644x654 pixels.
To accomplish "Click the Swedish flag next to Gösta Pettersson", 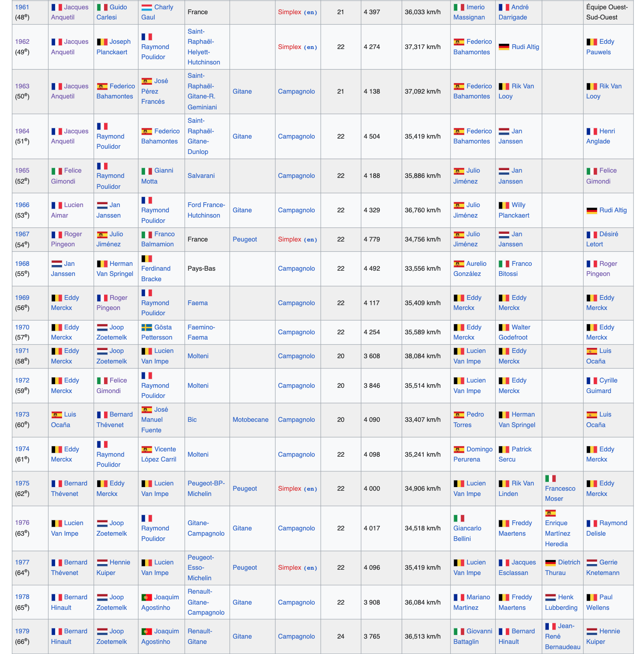I will pyautogui.click(x=147, y=327).
